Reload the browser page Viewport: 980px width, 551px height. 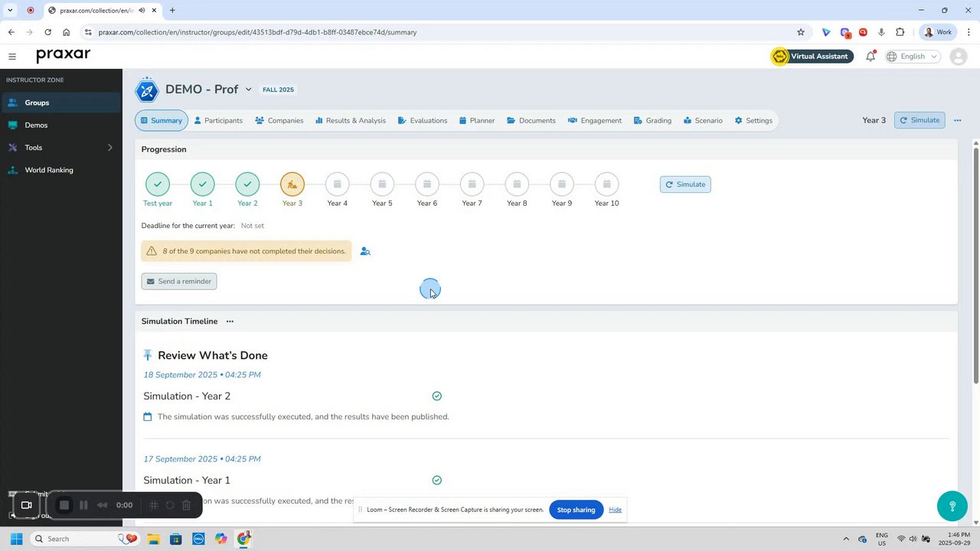point(47,32)
